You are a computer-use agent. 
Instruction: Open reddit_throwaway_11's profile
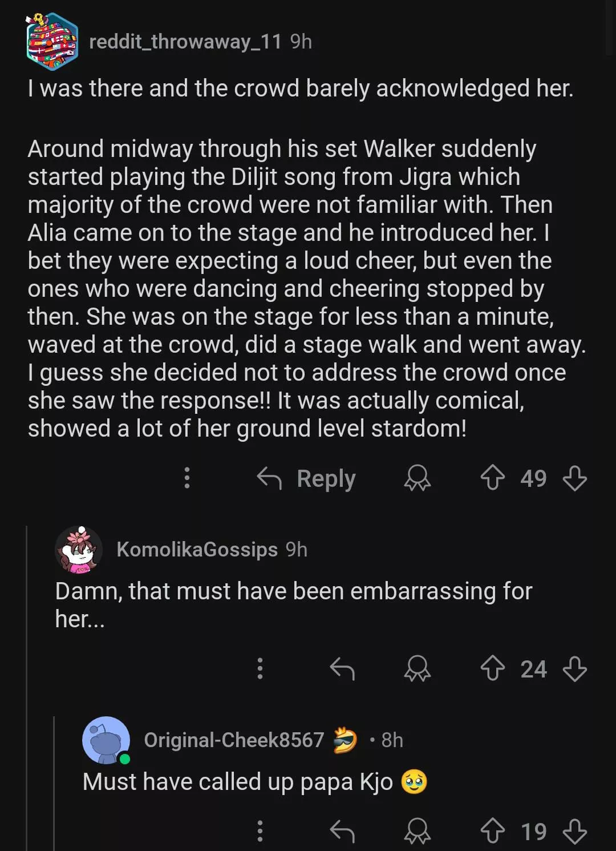185,42
